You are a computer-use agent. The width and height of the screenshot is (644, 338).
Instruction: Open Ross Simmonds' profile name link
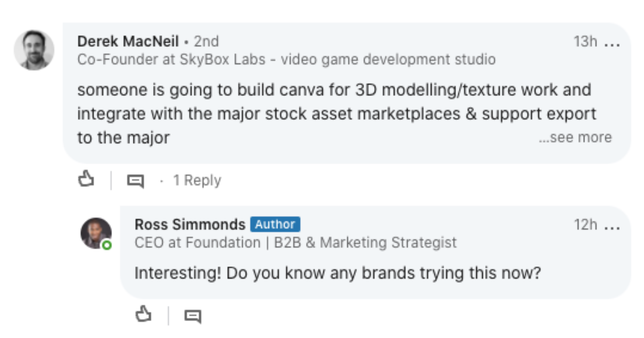pyautogui.click(x=190, y=224)
